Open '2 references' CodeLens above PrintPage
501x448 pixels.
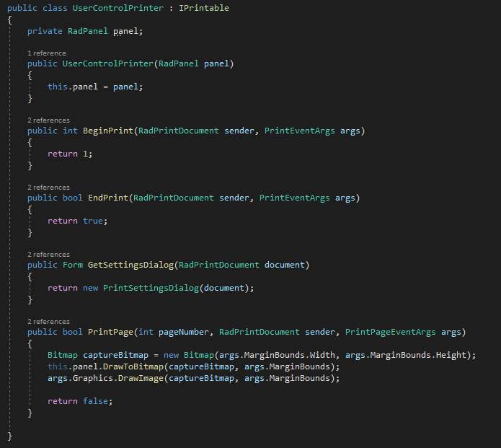pos(48,322)
